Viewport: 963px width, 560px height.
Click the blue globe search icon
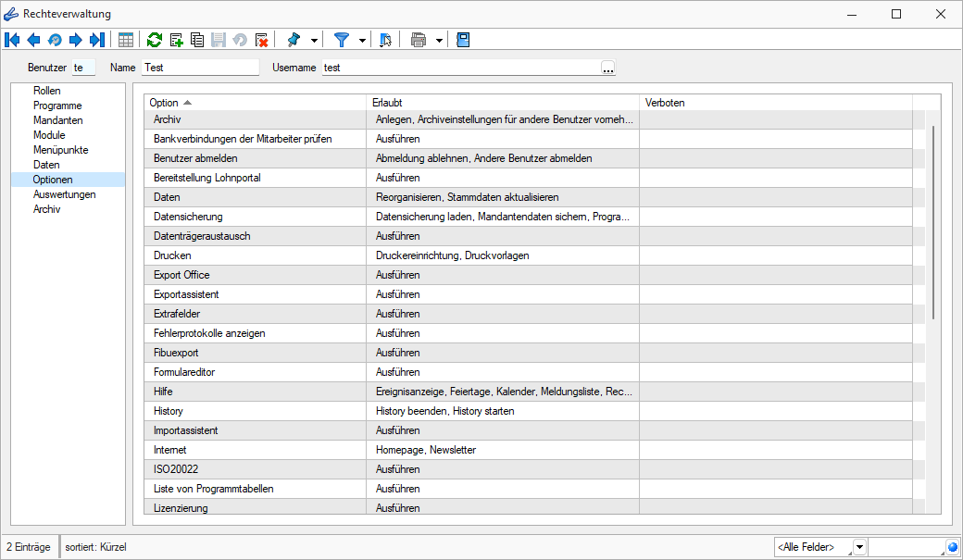953,546
